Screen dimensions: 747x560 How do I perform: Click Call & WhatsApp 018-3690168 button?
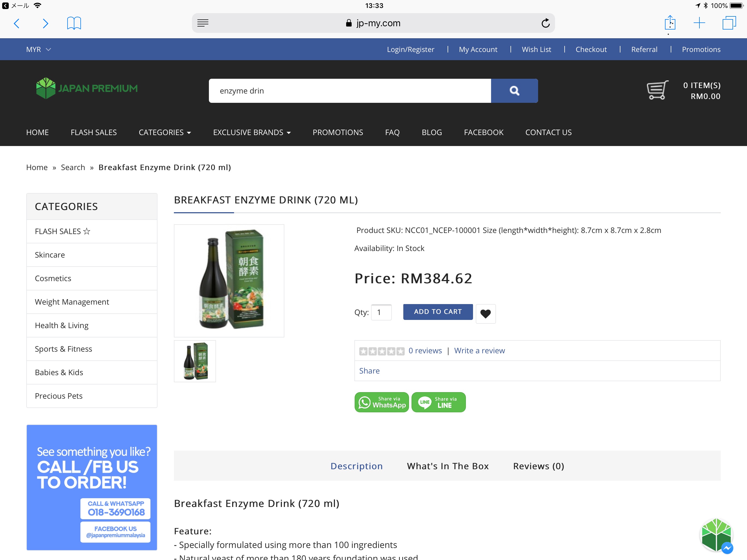115,508
